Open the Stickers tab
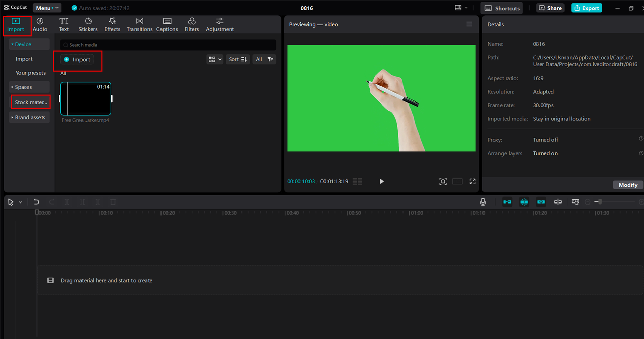Screen dimensions: 644x339 pyautogui.click(x=88, y=25)
